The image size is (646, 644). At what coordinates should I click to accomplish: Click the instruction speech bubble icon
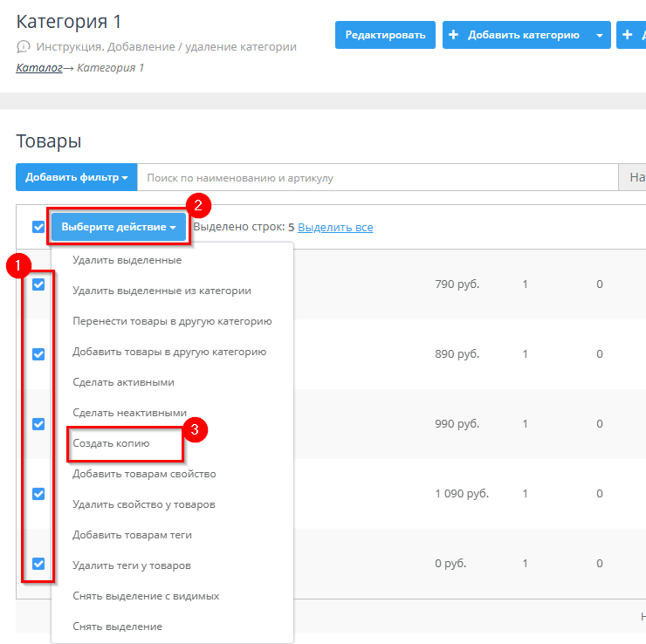pos(24,47)
